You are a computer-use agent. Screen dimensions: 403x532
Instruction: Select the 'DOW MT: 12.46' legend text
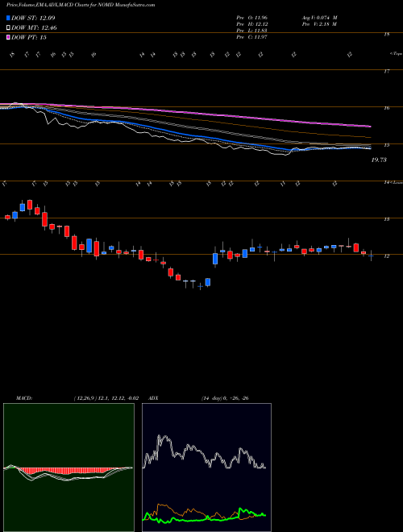tap(34, 28)
